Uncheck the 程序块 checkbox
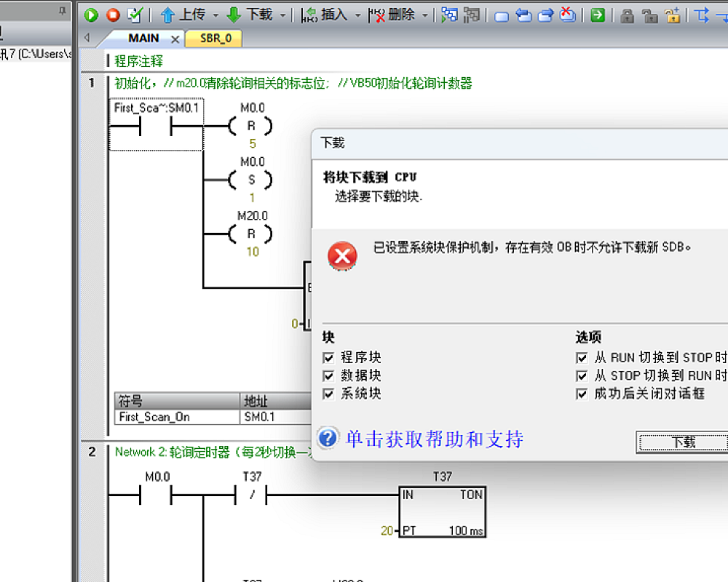This screenshot has height=582, width=728. click(x=328, y=358)
